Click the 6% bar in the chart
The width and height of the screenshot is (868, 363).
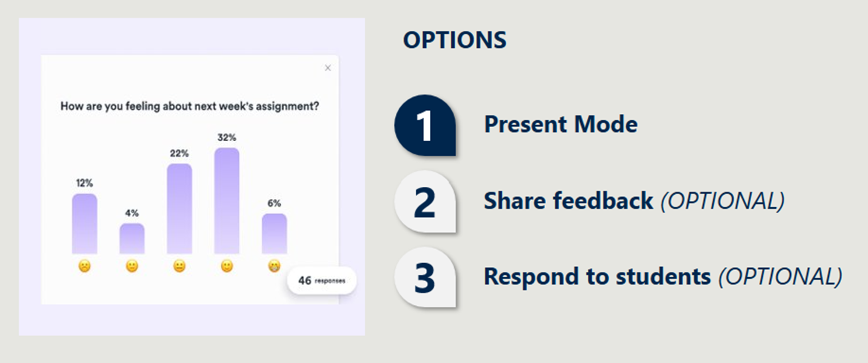click(274, 234)
